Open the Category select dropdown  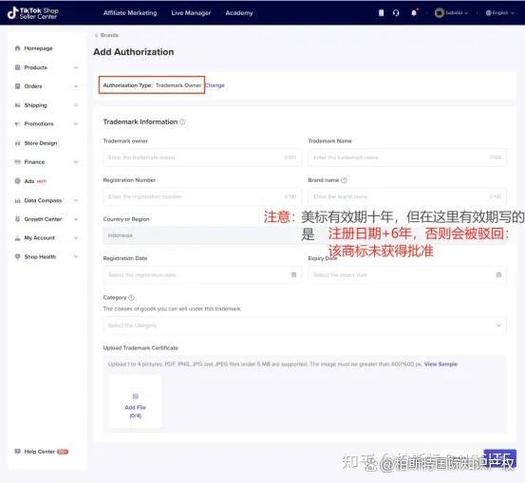[304, 325]
